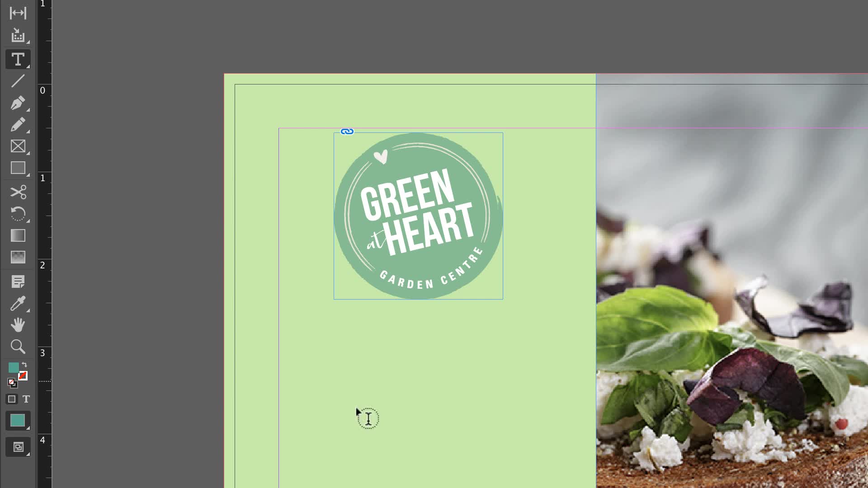The image size is (868, 488).
Task: Select the Rotate transform tool
Action: coord(18,214)
